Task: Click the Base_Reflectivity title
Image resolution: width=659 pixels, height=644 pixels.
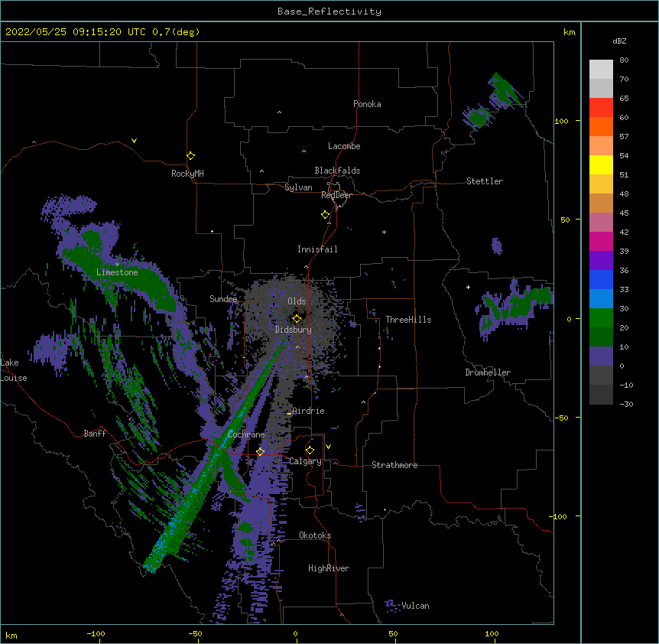Action: (x=329, y=11)
